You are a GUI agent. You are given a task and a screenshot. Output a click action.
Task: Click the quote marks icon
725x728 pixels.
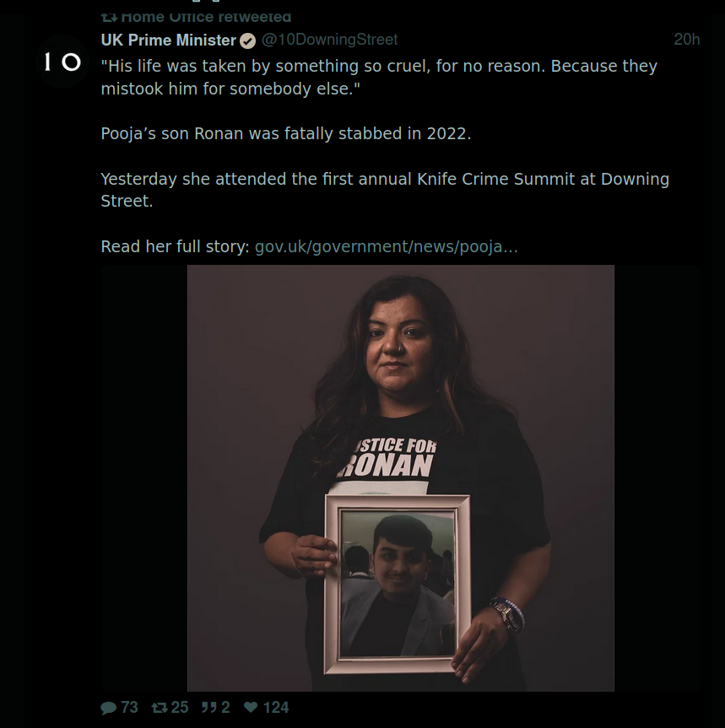(x=209, y=708)
